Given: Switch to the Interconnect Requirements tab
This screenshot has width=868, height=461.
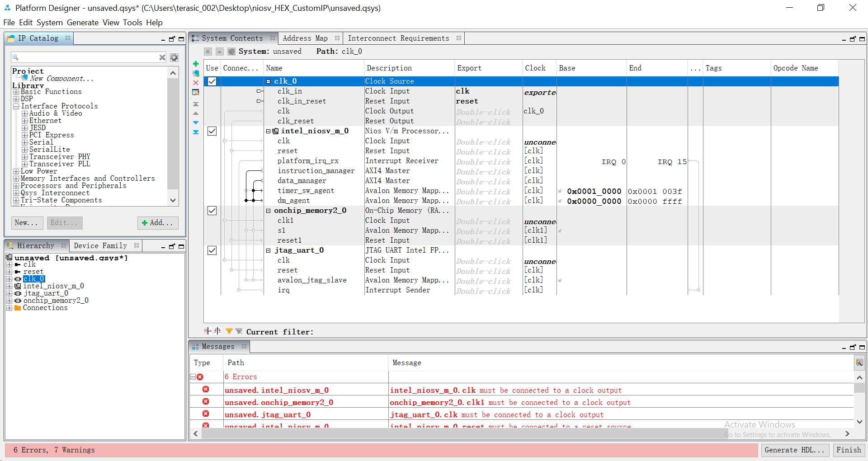Looking at the screenshot, I should pyautogui.click(x=398, y=38).
